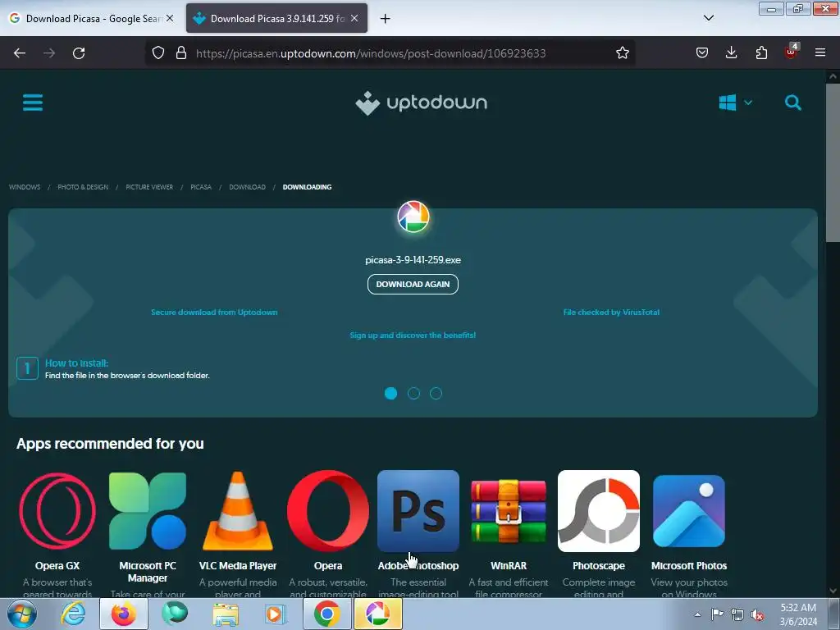Click the Uptodown logo

(x=421, y=103)
